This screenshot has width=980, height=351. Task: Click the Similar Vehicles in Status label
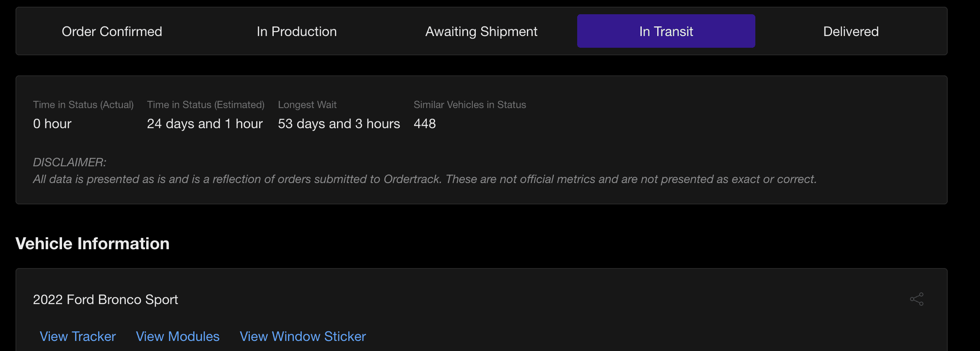pyautogui.click(x=470, y=105)
